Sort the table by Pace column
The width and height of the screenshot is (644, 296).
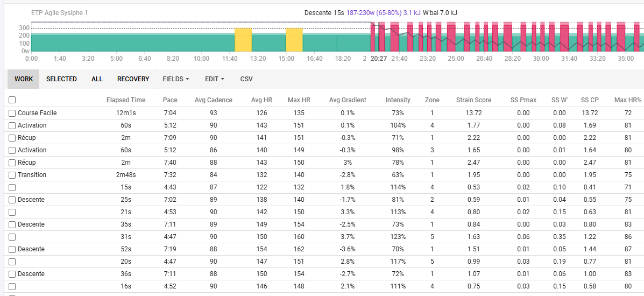(x=170, y=100)
